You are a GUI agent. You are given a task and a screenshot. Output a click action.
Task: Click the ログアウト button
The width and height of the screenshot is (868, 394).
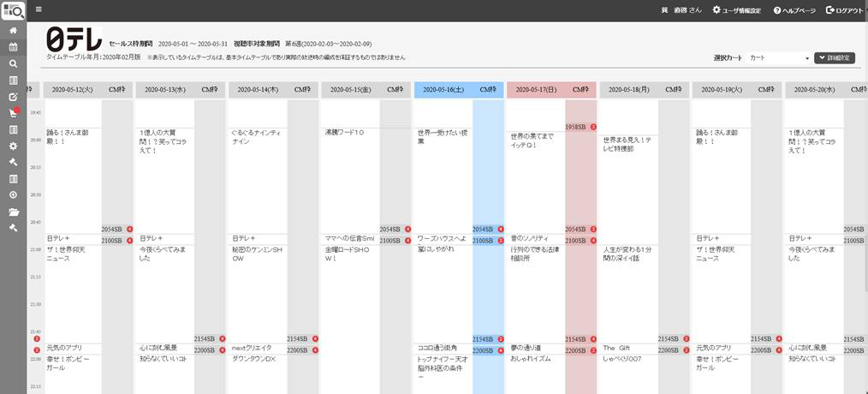coord(844,10)
